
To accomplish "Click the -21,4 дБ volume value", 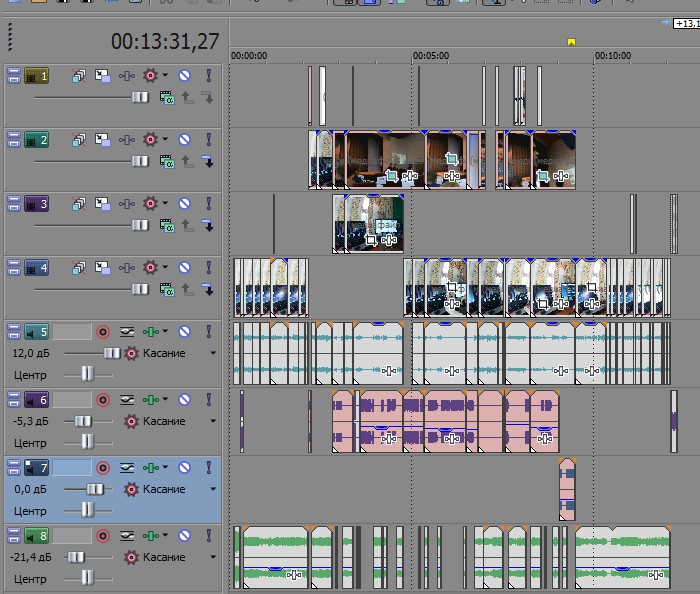I will 31,557.
